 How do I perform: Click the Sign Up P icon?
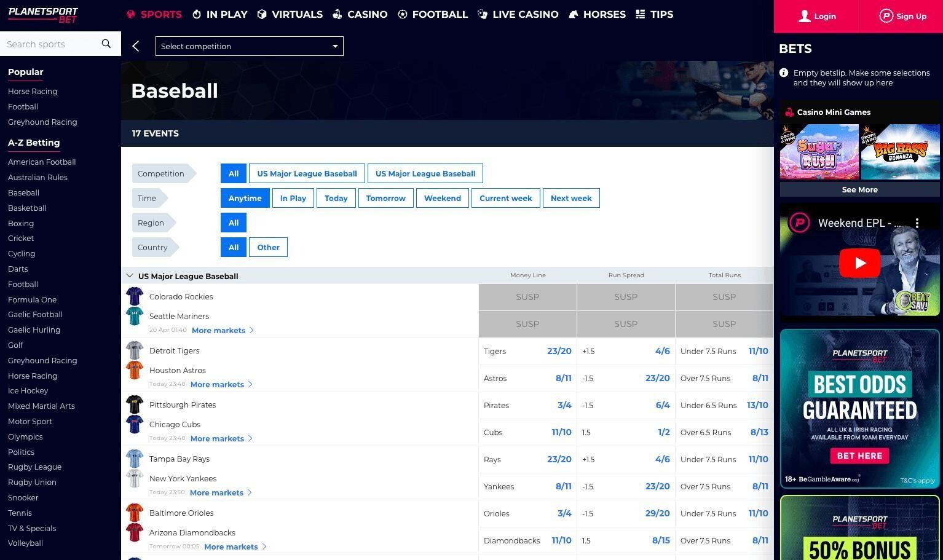[x=886, y=16]
